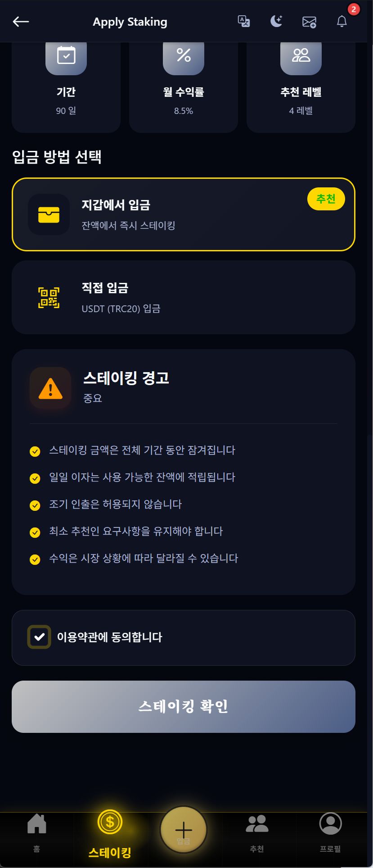Go back using the arrow icon

pyautogui.click(x=21, y=21)
